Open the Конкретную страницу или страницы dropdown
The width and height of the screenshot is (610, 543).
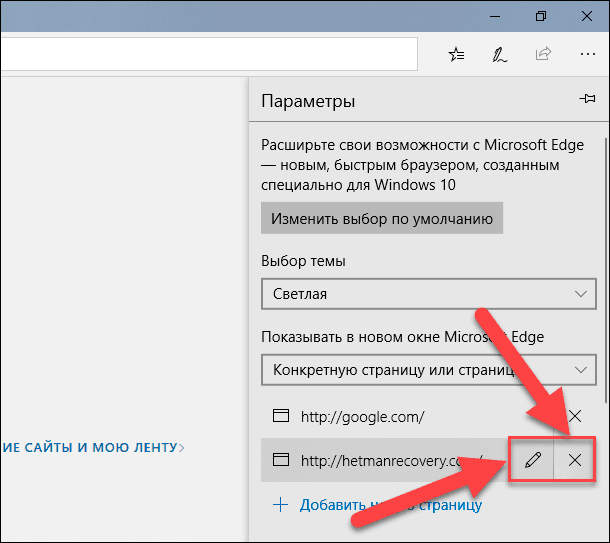(x=429, y=370)
